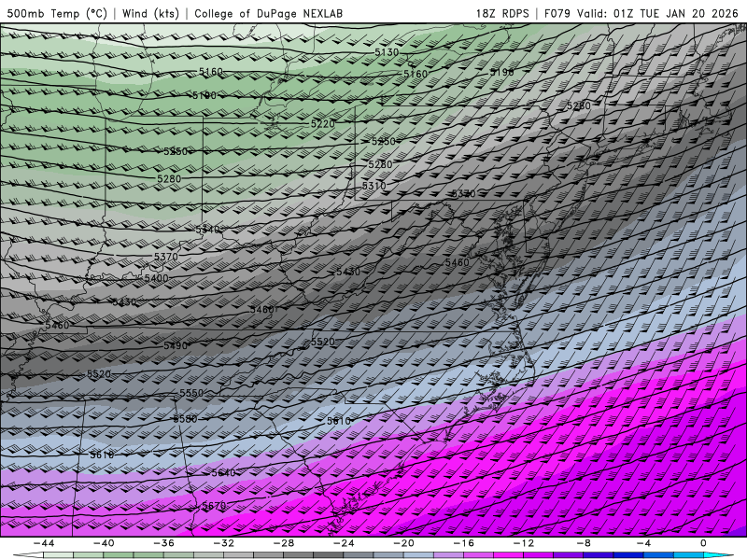Click the '500mb Temp (°C)' title text
Viewport: 747px width, 560px height.
[57, 13]
